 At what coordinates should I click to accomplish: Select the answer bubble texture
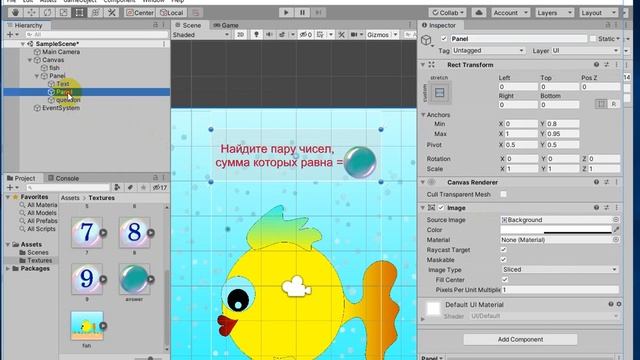coord(134,279)
